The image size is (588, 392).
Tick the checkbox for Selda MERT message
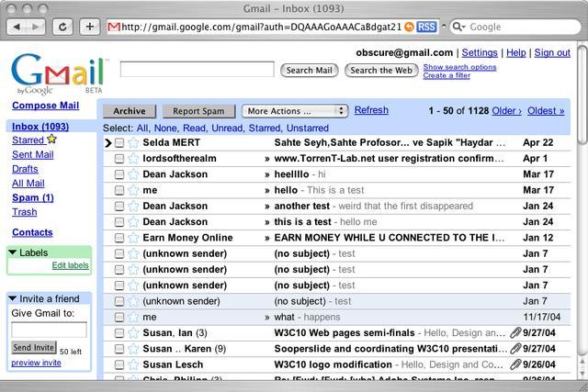[x=119, y=143]
